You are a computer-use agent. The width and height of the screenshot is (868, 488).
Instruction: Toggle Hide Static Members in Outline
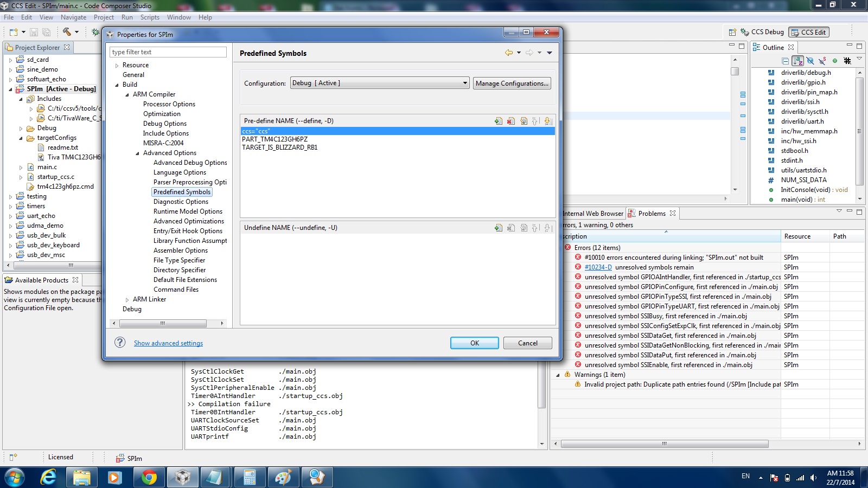pos(822,61)
